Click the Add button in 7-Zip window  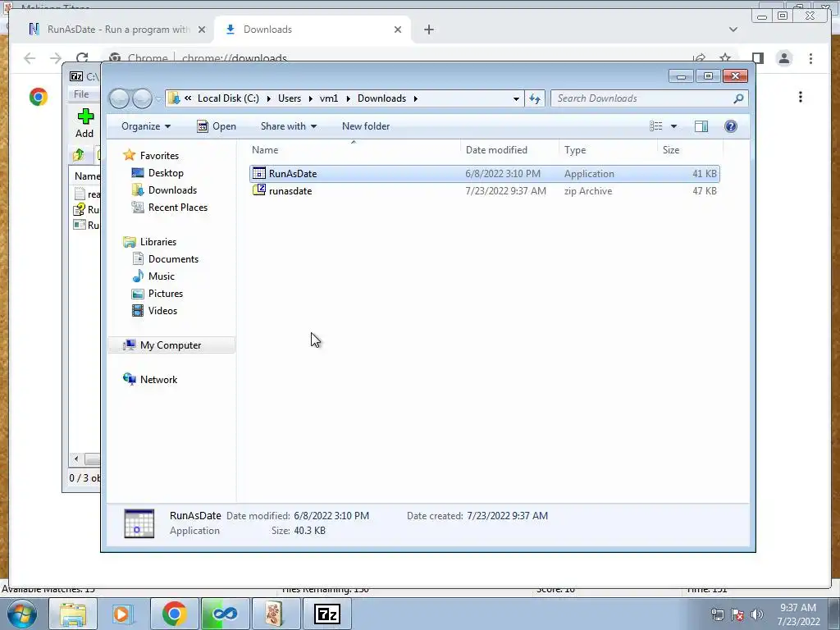pos(84,123)
